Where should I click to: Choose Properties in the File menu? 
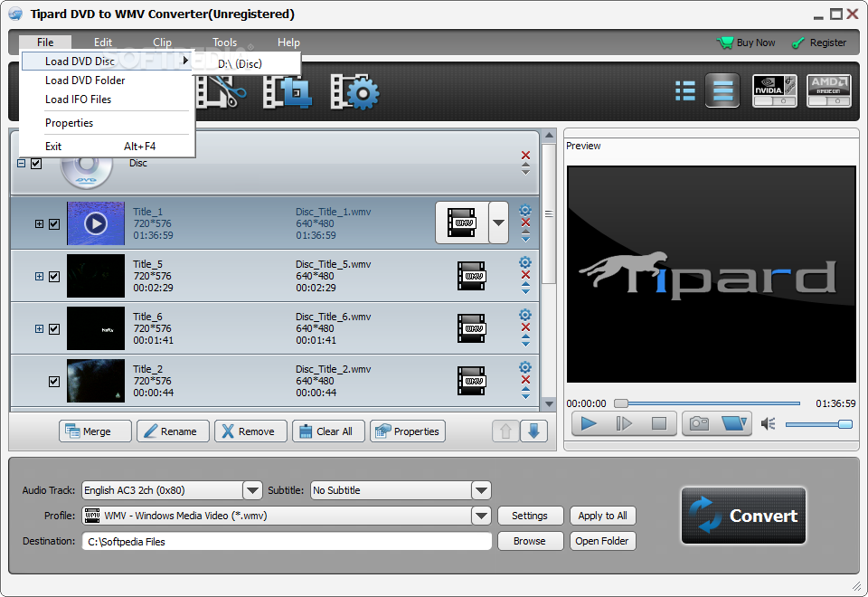point(107,123)
